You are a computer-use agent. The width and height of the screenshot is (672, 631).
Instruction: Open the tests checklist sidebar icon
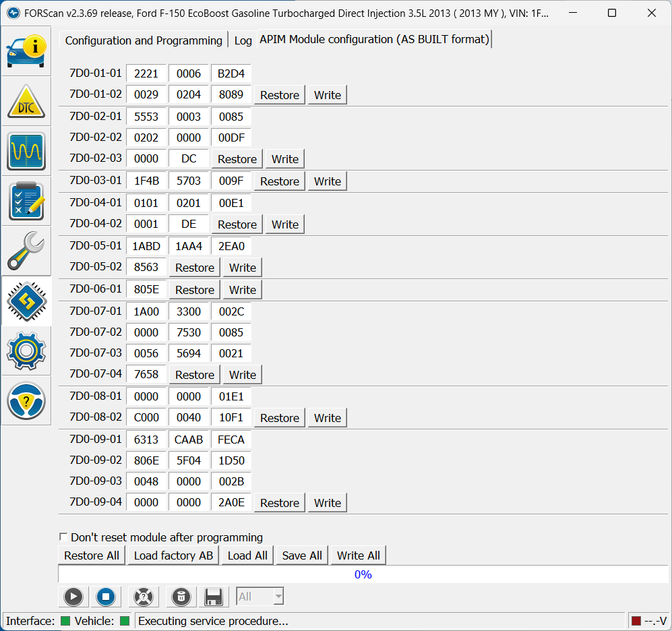pyautogui.click(x=26, y=201)
